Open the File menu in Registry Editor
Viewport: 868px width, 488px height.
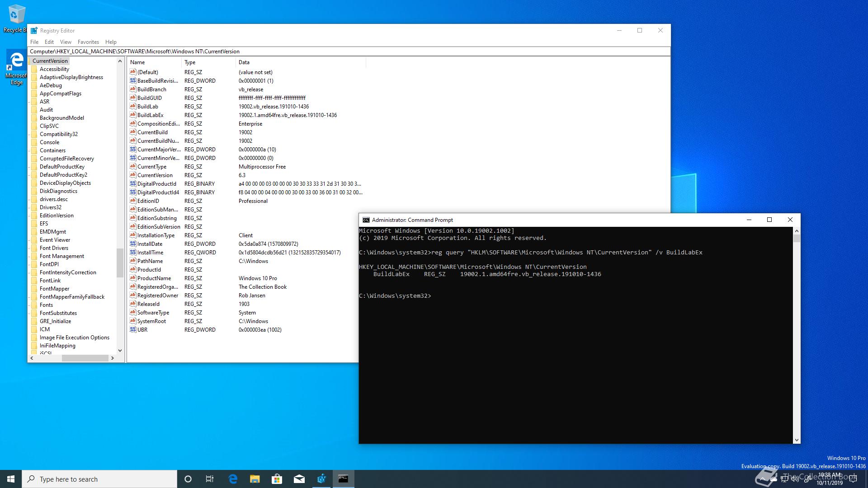(34, 42)
